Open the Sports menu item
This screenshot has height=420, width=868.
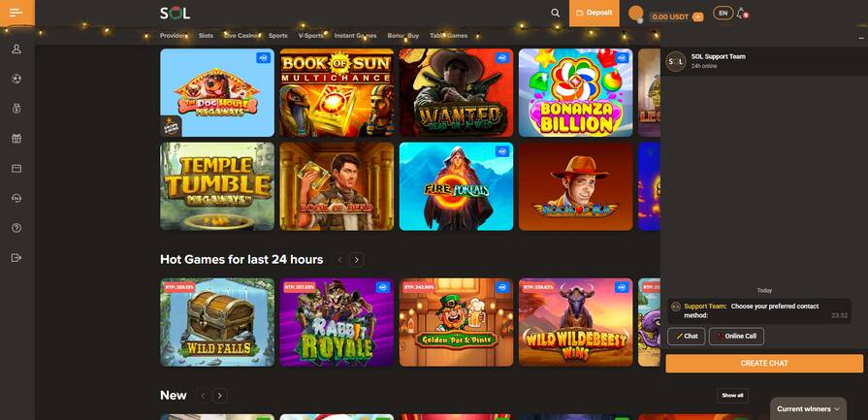[278, 36]
